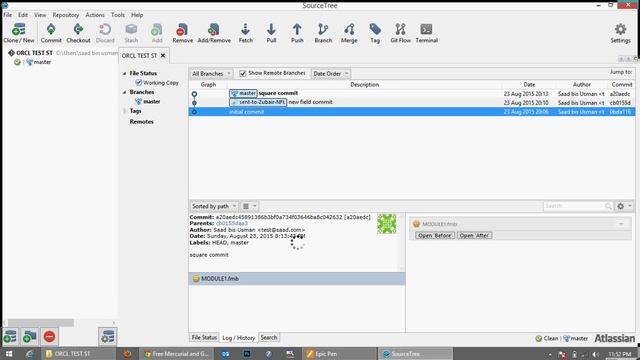Select ORCL TEST ST bookmark entry
Viewport: 640px width, 360px height.
click(34, 53)
